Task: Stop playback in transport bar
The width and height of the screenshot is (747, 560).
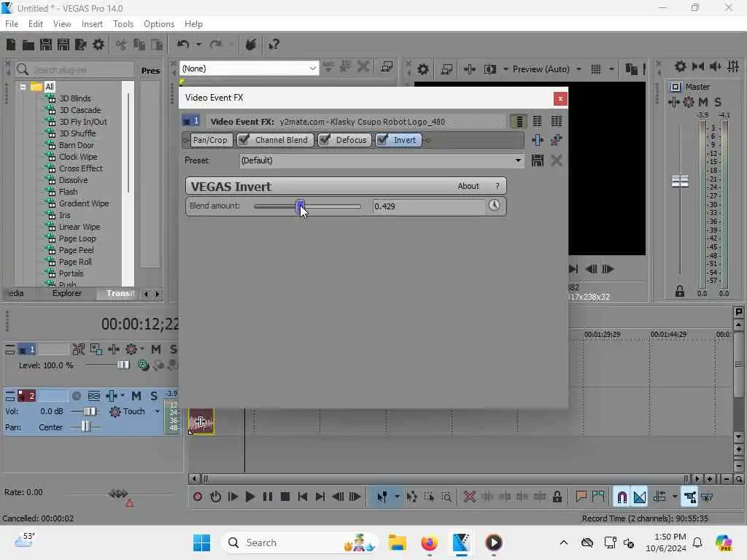Action: (285, 497)
